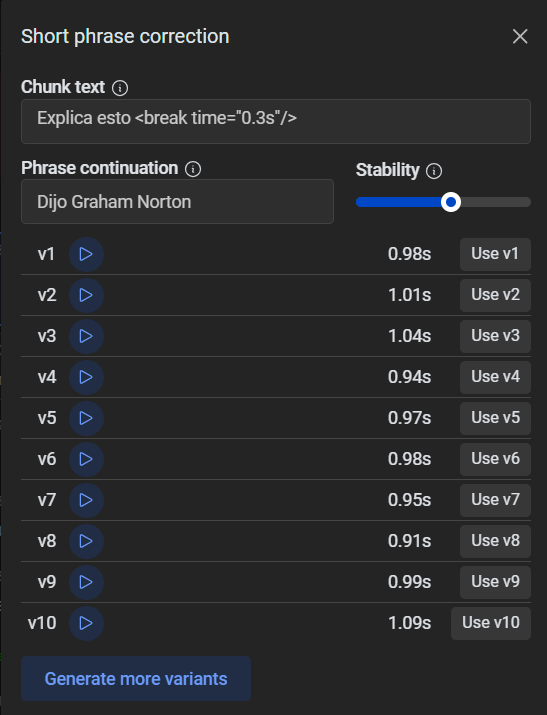Play the v3 variant audio
547x715 pixels.
pyautogui.click(x=86, y=336)
